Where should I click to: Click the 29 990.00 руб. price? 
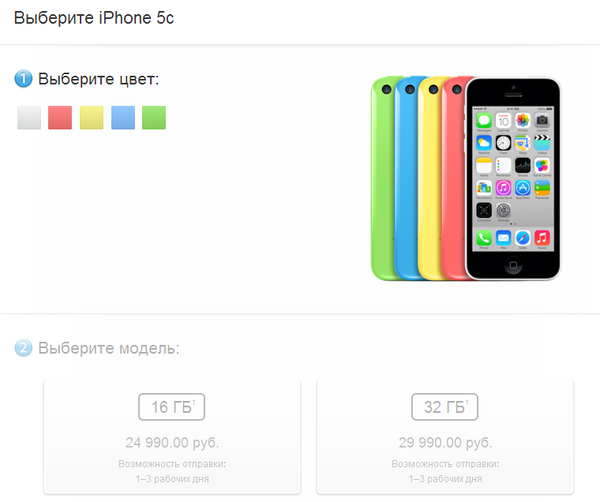445,443
